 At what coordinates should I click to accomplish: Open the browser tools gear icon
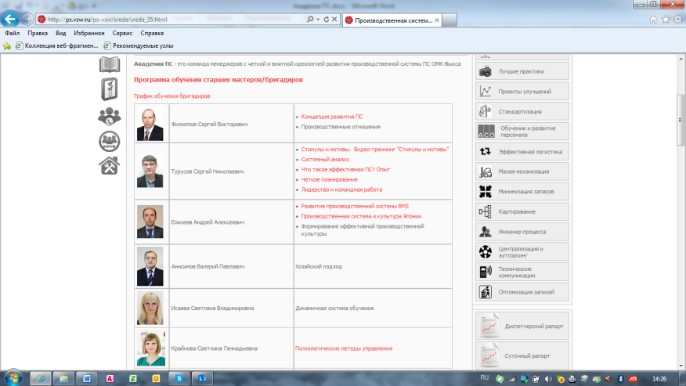pos(678,19)
